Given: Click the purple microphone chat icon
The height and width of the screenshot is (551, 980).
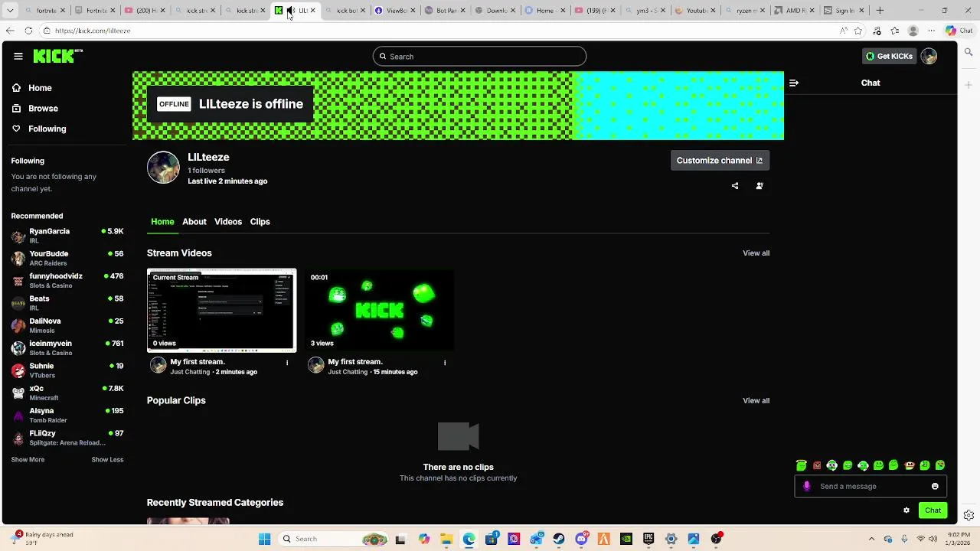Looking at the screenshot, I should 806,487.
